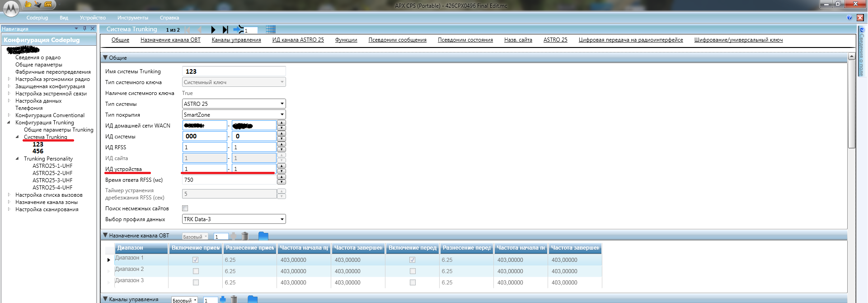Screen dimensions: 868x303
Task: Jump to last Trunking system record
Action: (225, 30)
